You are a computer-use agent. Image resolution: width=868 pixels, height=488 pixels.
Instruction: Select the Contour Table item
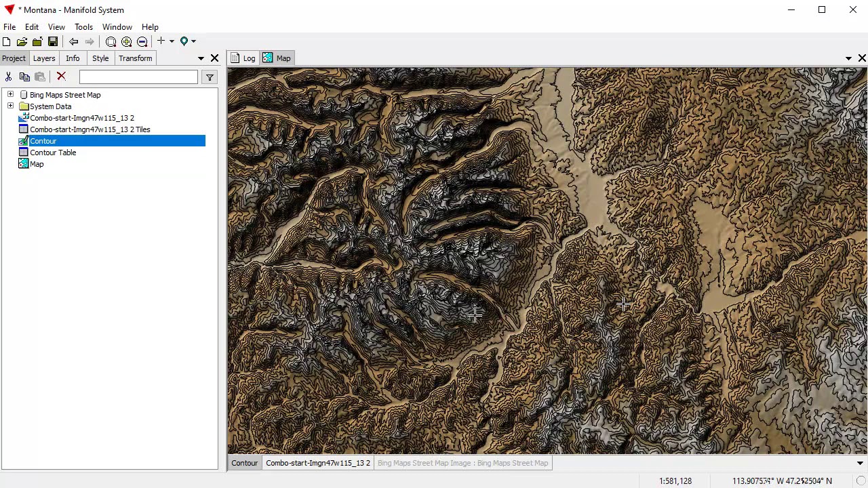click(x=53, y=152)
